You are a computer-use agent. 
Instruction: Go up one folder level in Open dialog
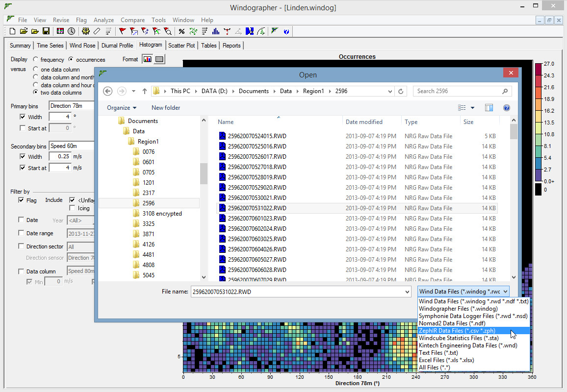coord(145,91)
